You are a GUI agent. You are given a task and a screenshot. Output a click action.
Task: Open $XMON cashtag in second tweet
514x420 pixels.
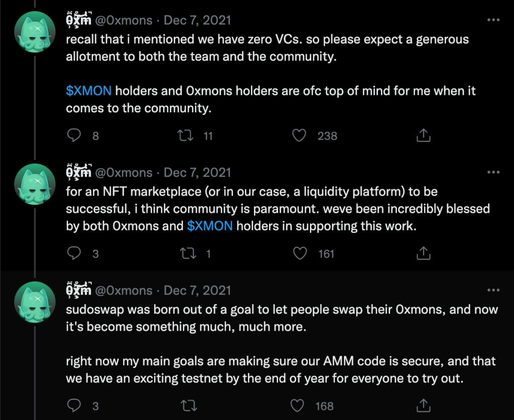click(209, 226)
